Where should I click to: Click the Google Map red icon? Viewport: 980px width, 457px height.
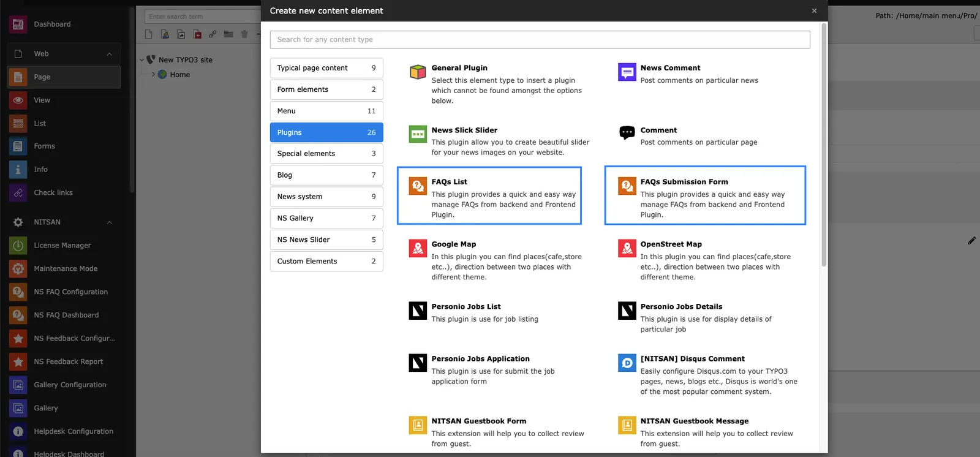click(418, 248)
